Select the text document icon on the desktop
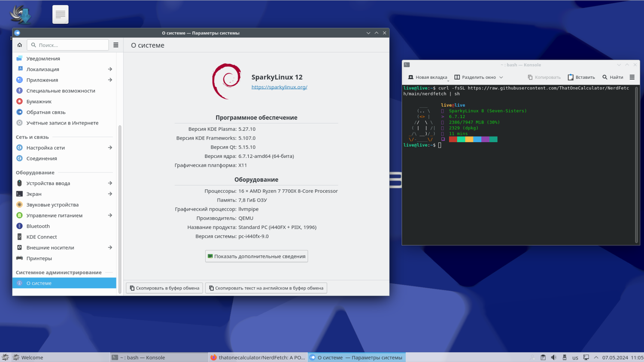The width and height of the screenshot is (644, 362). (61, 15)
